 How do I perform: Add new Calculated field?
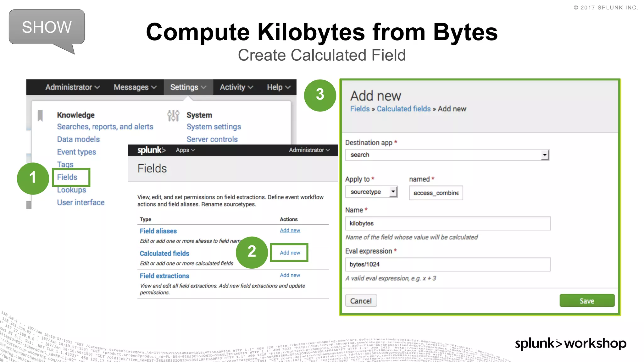click(x=290, y=253)
